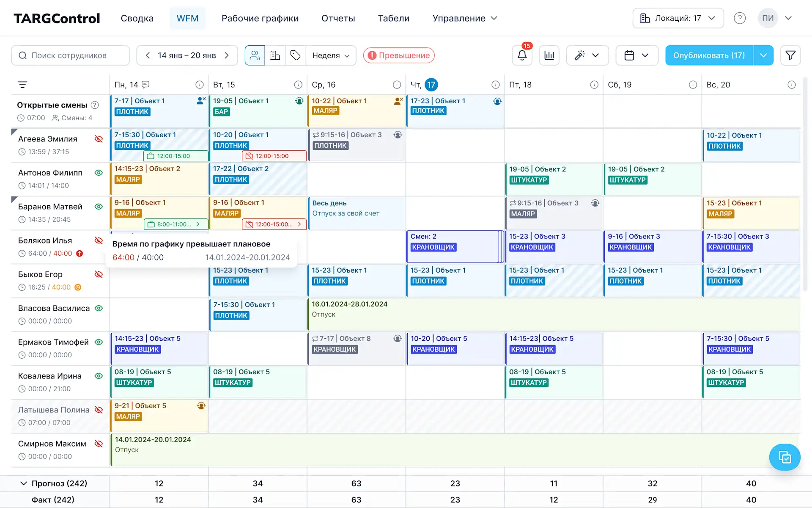Toggle visibility eye for Агеева Эмилия
Screen dimensions: 812x508
99,139
